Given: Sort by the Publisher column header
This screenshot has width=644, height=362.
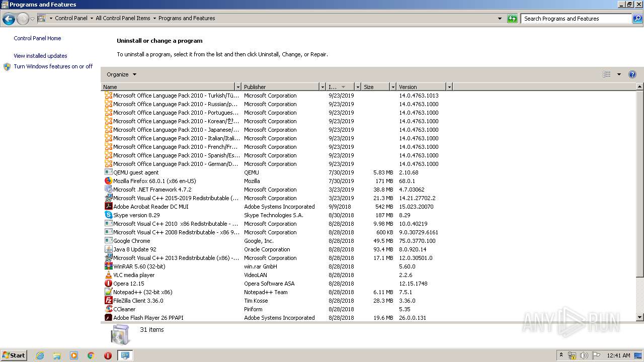Looking at the screenshot, I should [281, 87].
